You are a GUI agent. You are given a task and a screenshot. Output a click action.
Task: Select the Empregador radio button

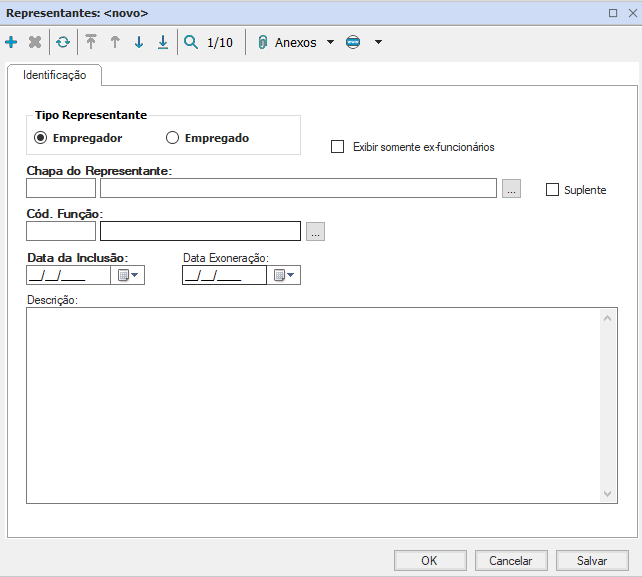pyautogui.click(x=41, y=138)
